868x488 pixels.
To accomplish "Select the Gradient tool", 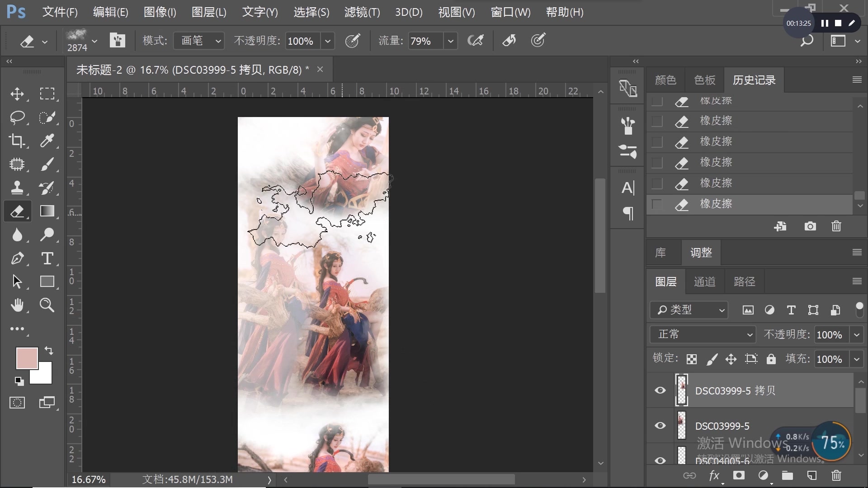I will [47, 211].
